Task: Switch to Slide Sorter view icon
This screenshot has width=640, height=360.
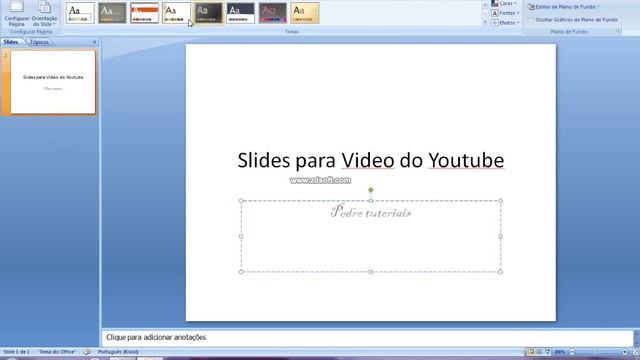Action: tap(539, 352)
